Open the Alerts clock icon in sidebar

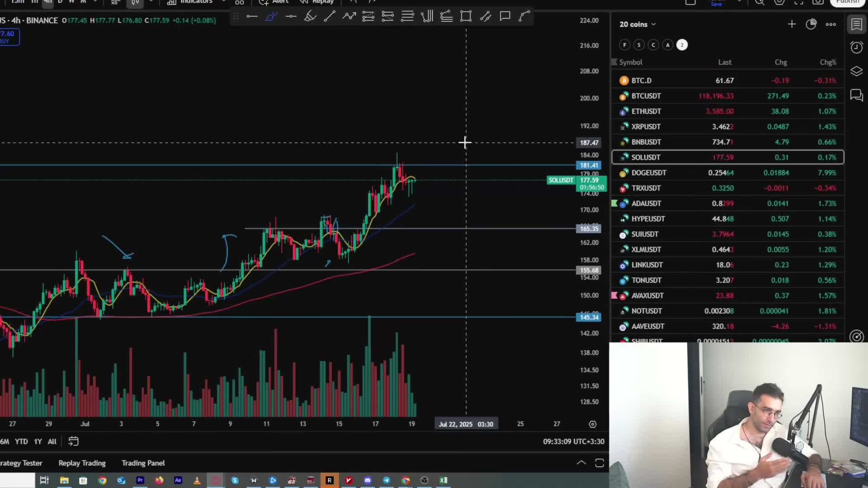[857, 47]
